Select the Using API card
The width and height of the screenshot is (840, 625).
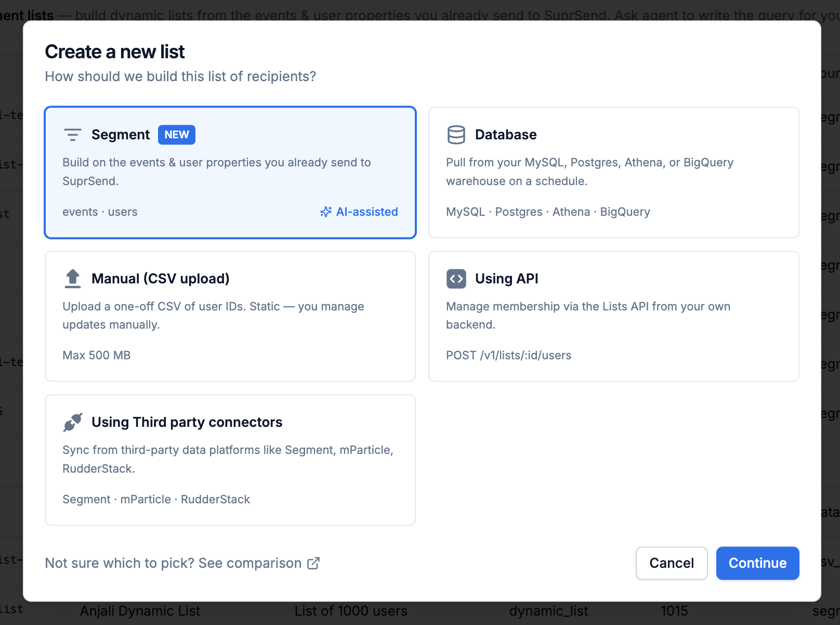click(x=613, y=316)
